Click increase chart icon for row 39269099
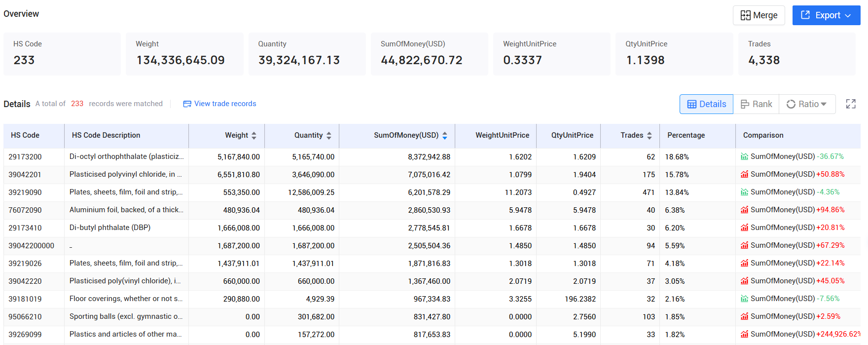This screenshot has width=868, height=345. click(x=745, y=334)
